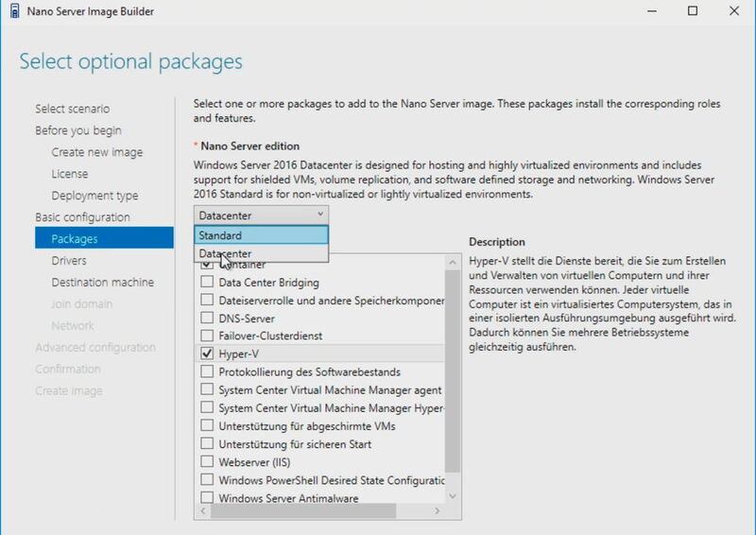Switch to the Drivers step
This screenshot has width=756, height=535.
coord(69,261)
